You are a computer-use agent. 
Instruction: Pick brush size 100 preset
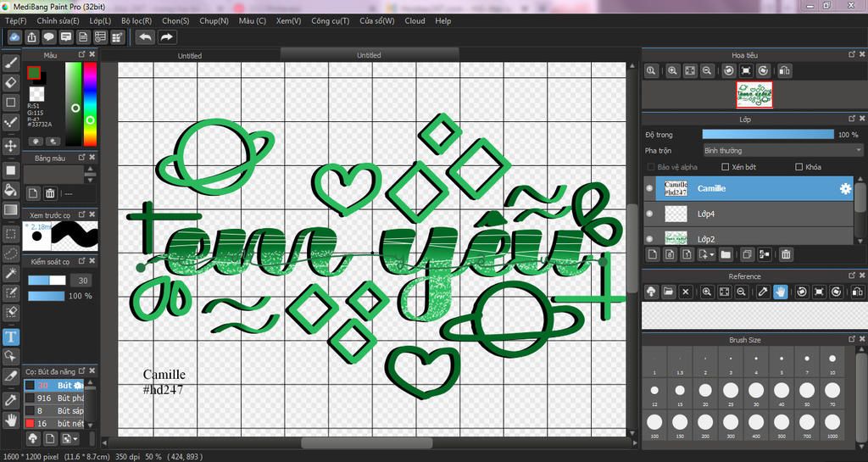point(654,425)
